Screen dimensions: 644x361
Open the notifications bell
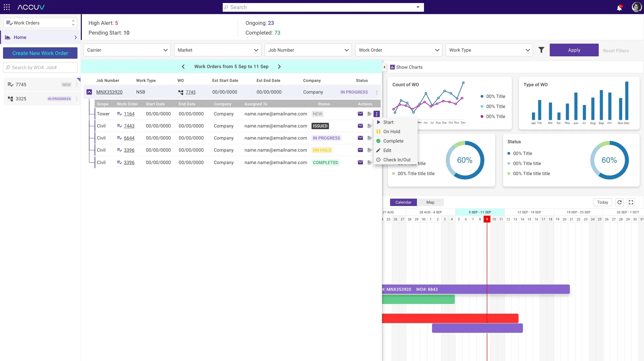click(x=619, y=7)
